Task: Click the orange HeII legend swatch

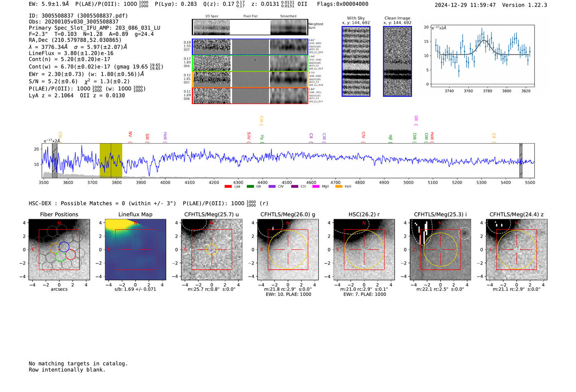Action: pyautogui.click(x=339, y=187)
